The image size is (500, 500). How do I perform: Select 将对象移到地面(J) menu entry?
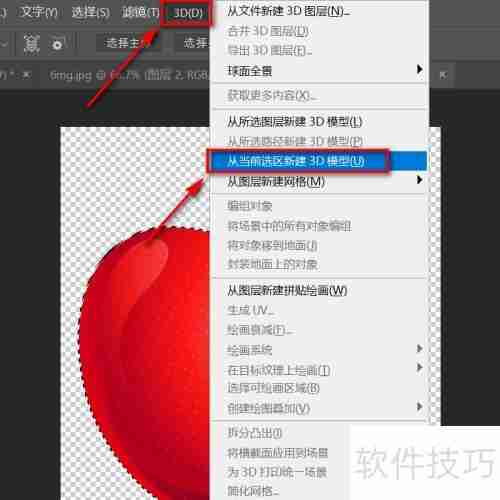pyautogui.click(x=319, y=246)
